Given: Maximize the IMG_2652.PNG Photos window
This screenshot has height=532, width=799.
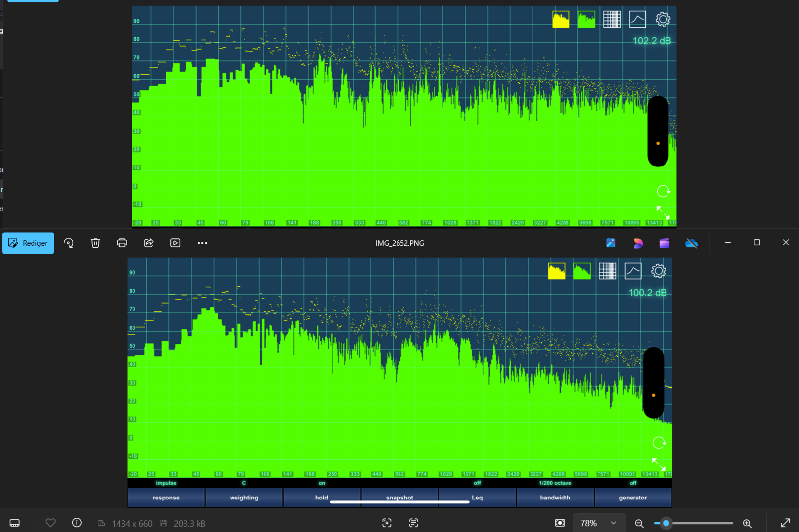Looking at the screenshot, I should [757, 243].
